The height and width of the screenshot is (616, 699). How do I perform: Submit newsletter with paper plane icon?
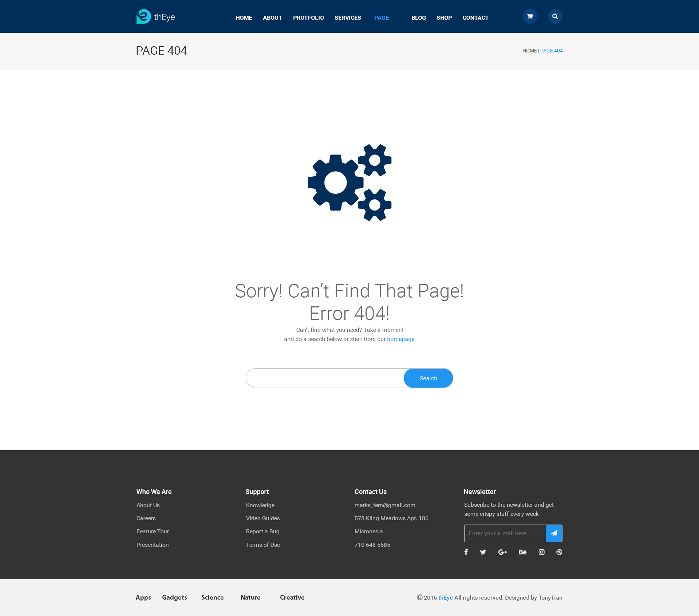pos(554,533)
